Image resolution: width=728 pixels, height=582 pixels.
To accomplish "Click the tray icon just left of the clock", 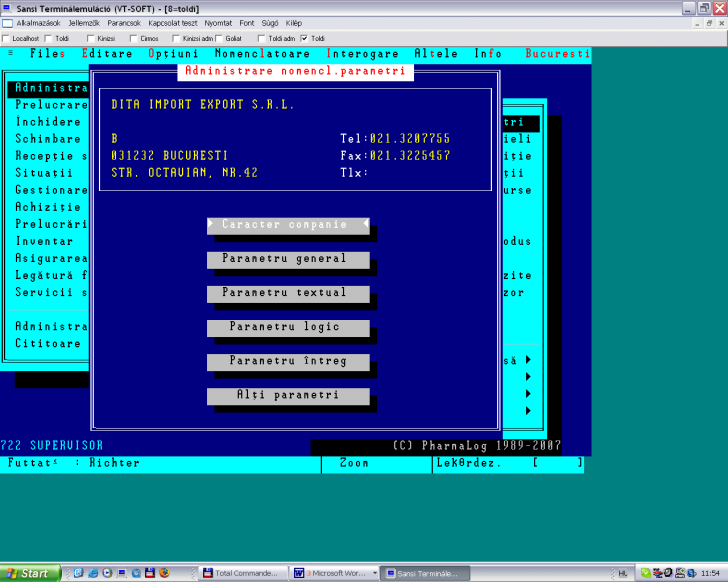I will point(691,573).
